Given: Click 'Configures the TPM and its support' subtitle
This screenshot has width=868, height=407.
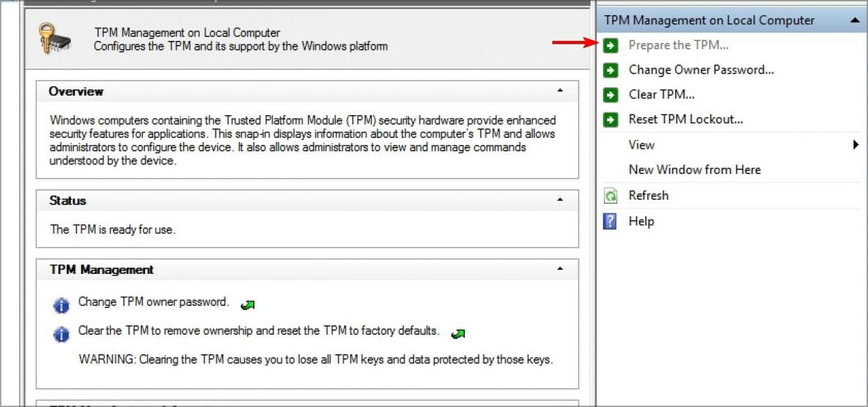Looking at the screenshot, I should point(241,46).
